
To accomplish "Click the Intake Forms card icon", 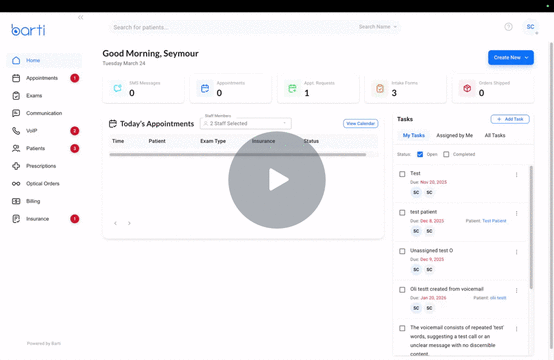I will coord(380,88).
